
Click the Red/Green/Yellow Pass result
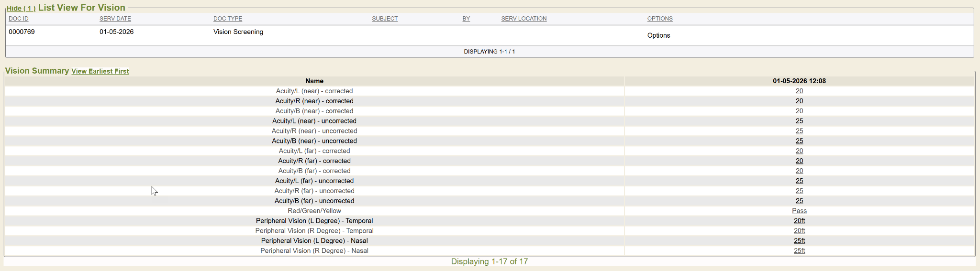(799, 211)
